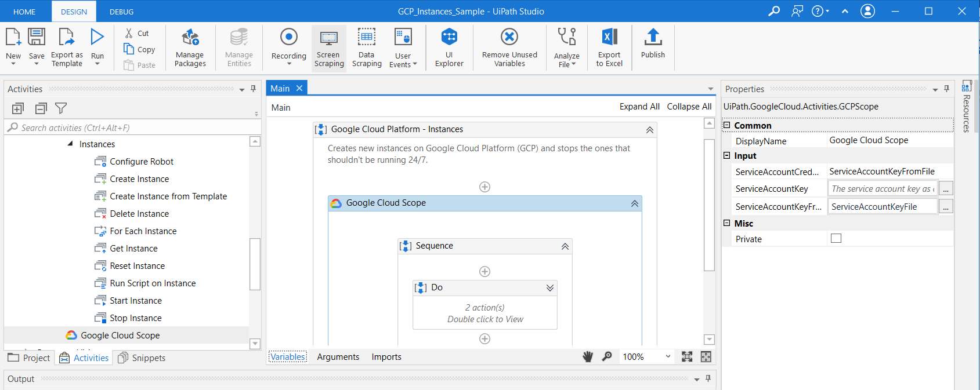Open the user account profile
This screenshot has height=390, width=980.
click(867, 11)
